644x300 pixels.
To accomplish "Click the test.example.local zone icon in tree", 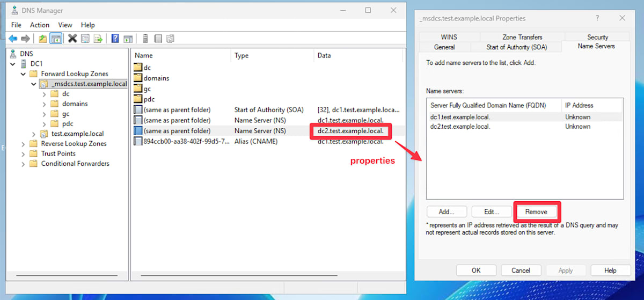I will click(x=45, y=134).
